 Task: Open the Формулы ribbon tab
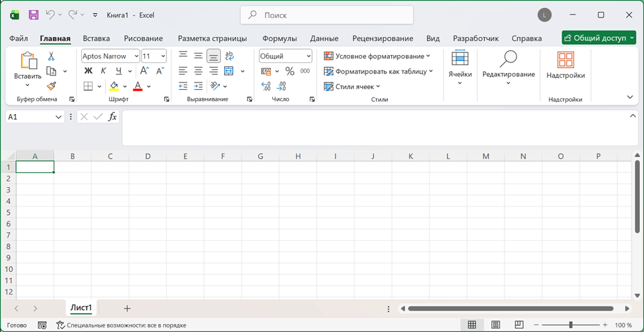tap(280, 39)
